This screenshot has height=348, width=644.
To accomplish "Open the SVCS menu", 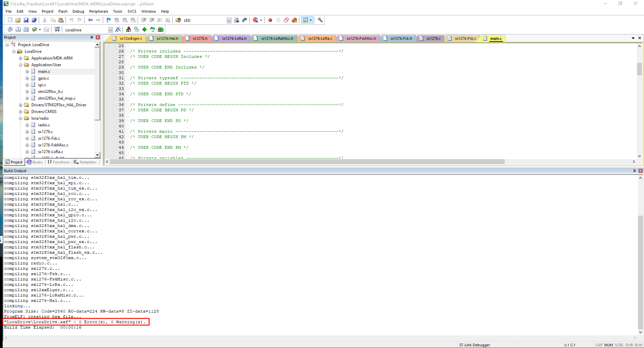I will 132,11.
